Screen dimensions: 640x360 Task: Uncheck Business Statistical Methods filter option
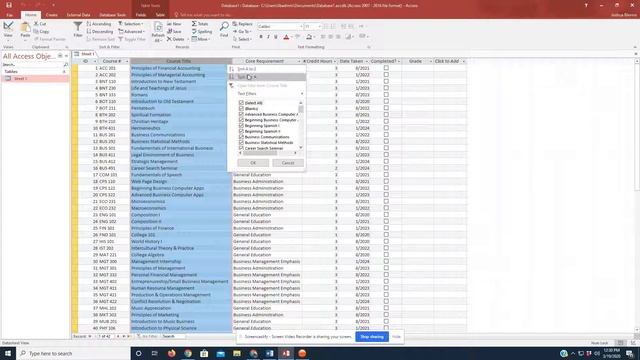(241, 142)
